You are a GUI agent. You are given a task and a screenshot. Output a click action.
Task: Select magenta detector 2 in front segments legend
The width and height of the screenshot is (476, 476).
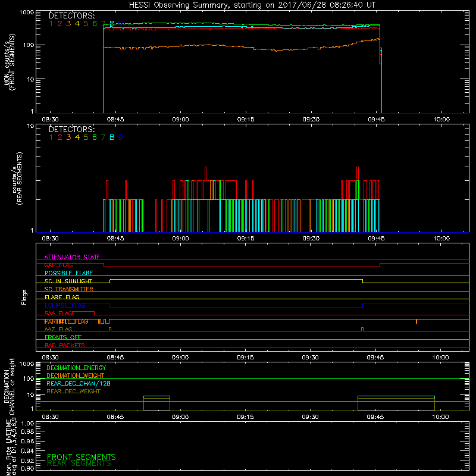60,24
